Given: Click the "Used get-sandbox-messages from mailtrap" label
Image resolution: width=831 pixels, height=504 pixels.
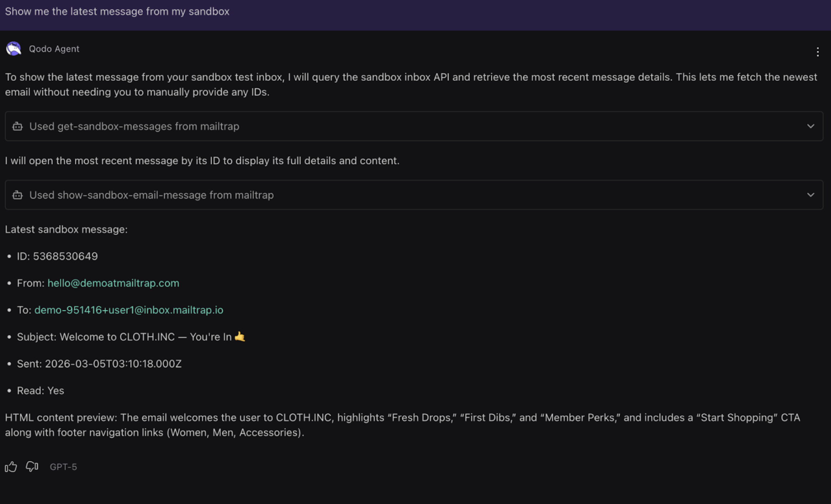Looking at the screenshot, I should (x=134, y=126).
